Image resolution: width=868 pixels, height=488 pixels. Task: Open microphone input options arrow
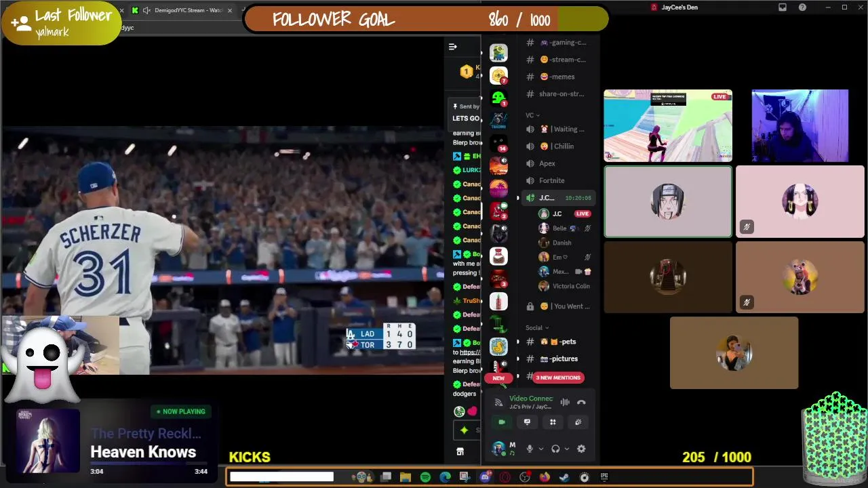point(540,449)
